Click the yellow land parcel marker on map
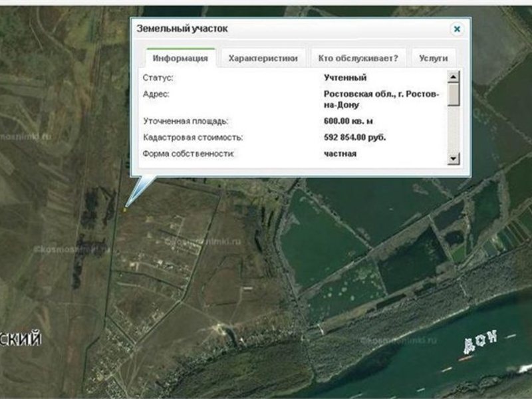This screenshot has height=399, width=532. tap(124, 210)
